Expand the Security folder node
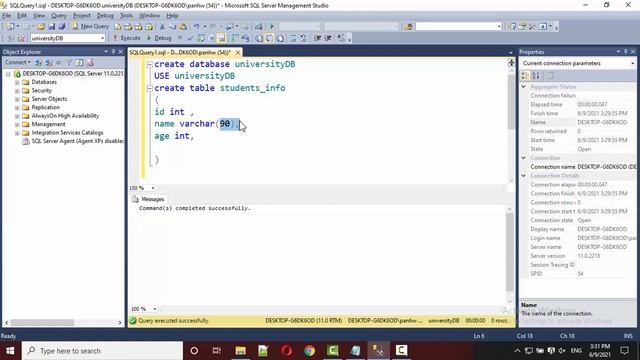Screen dimensions: 640x360 (17, 91)
